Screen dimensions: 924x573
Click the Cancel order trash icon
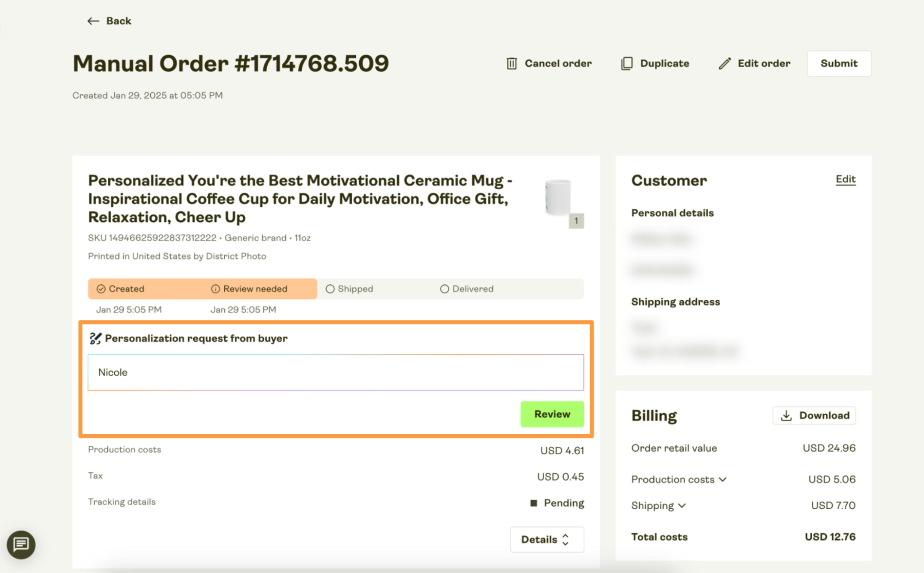512,63
